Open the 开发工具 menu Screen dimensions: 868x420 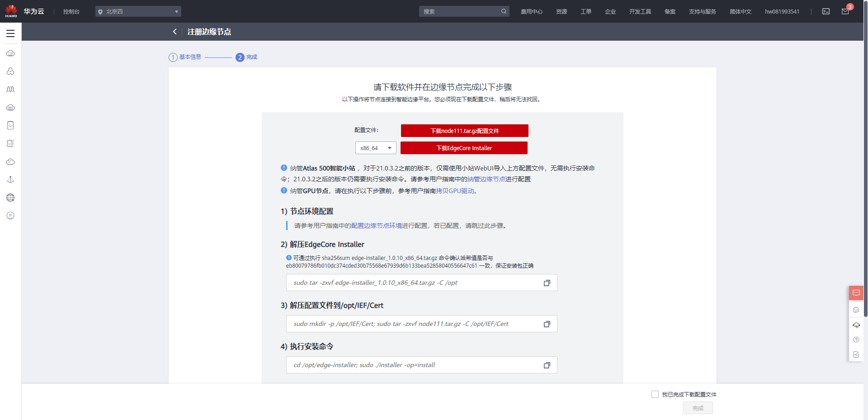(640, 12)
